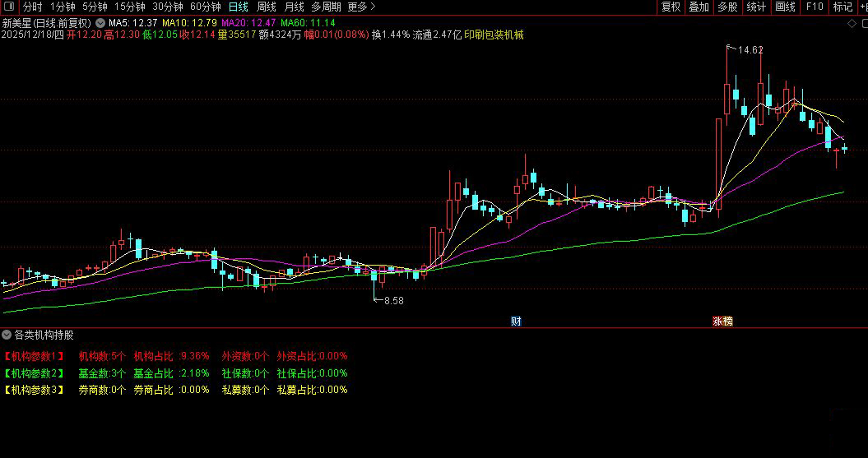Click the 财 financial marker below the chart
This screenshot has width=868, height=458.
pos(516,322)
